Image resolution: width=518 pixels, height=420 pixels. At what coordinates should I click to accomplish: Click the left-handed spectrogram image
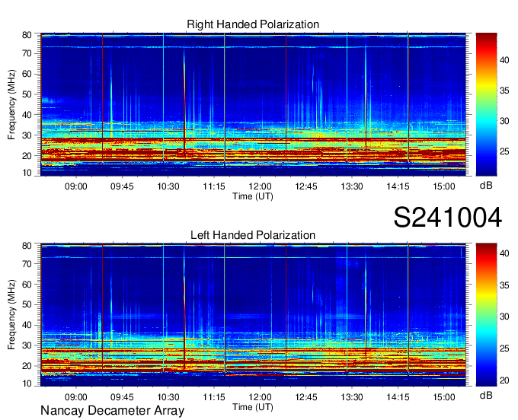(253, 315)
